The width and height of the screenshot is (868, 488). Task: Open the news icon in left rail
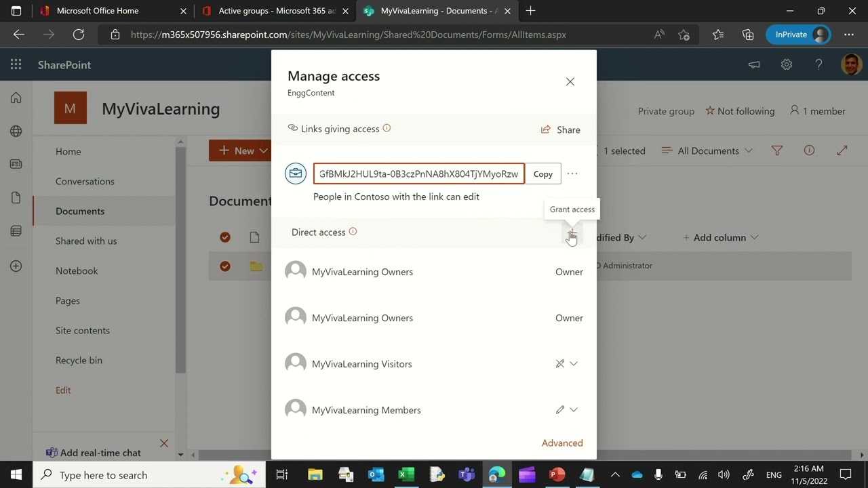pyautogui.click(x=16, y=164)
